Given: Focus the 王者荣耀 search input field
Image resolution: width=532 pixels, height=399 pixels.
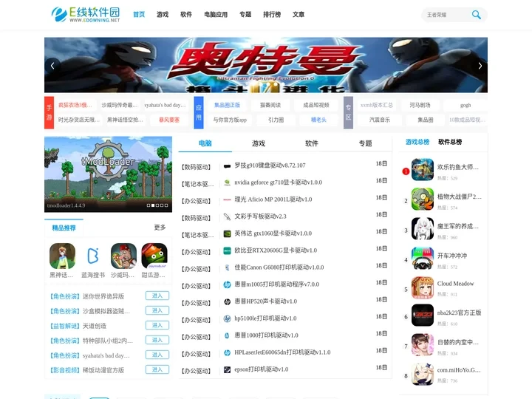Looking at the screenshot, I should [x=446, y=15].
